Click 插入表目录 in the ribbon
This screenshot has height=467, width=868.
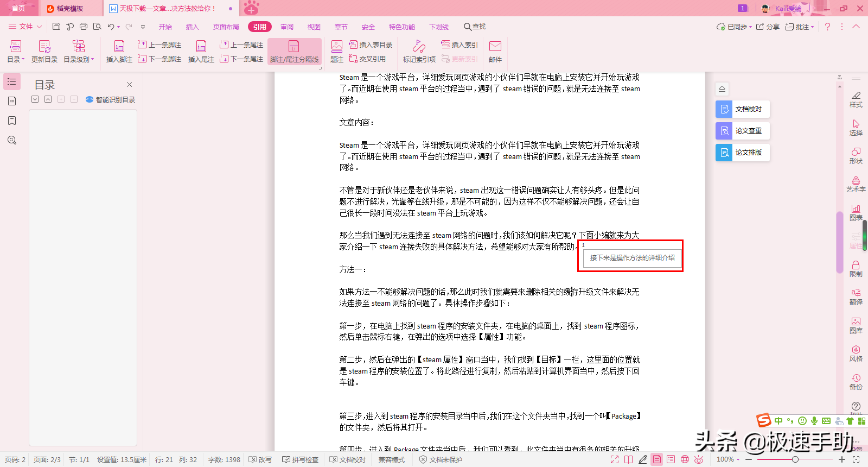click(371, 45)
